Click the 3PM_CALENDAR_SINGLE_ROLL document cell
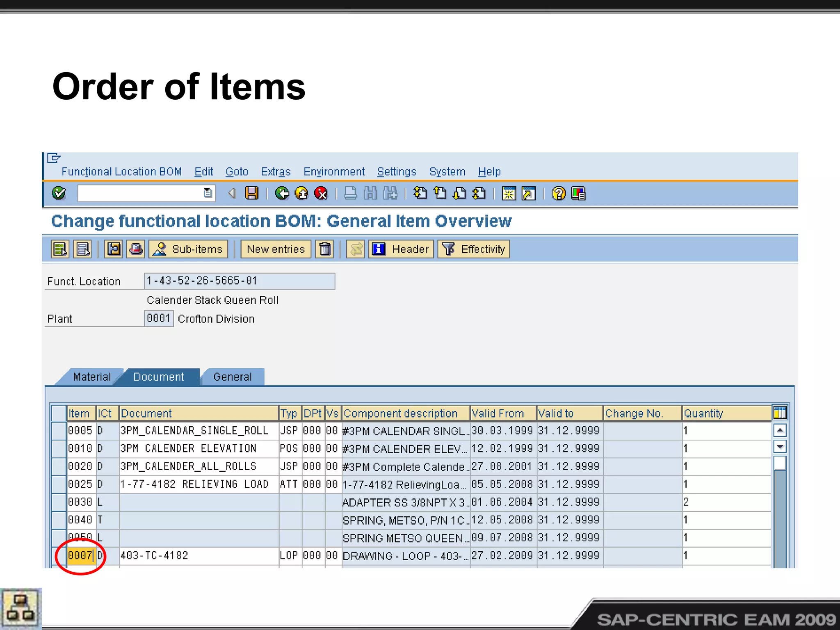 [199, 431]
